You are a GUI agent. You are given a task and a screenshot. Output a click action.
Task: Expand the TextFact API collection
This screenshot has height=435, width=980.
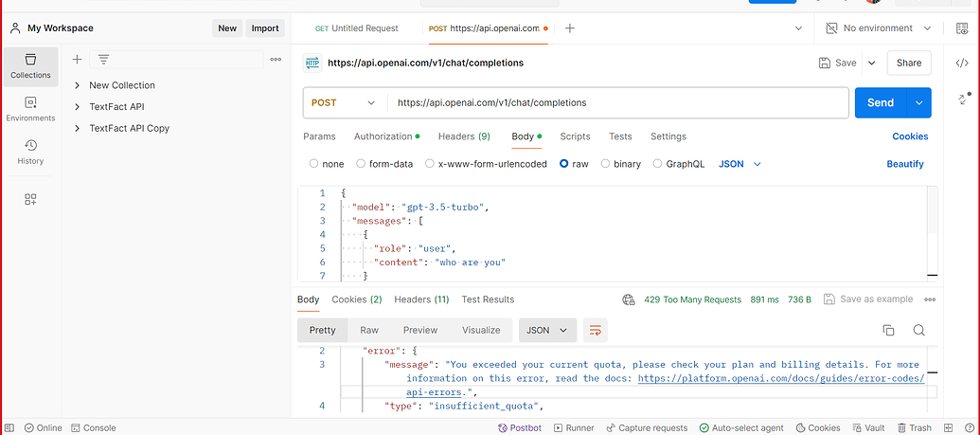(x=78, y=107)
